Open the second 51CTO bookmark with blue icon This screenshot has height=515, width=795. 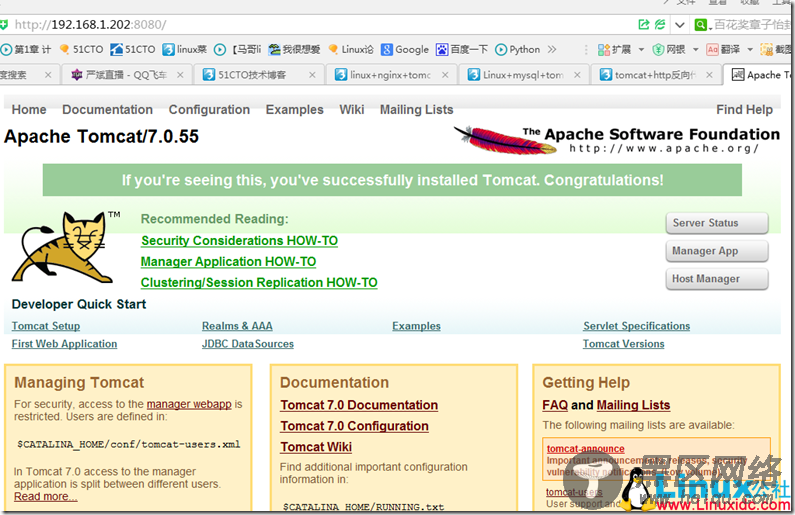[133, 49]
